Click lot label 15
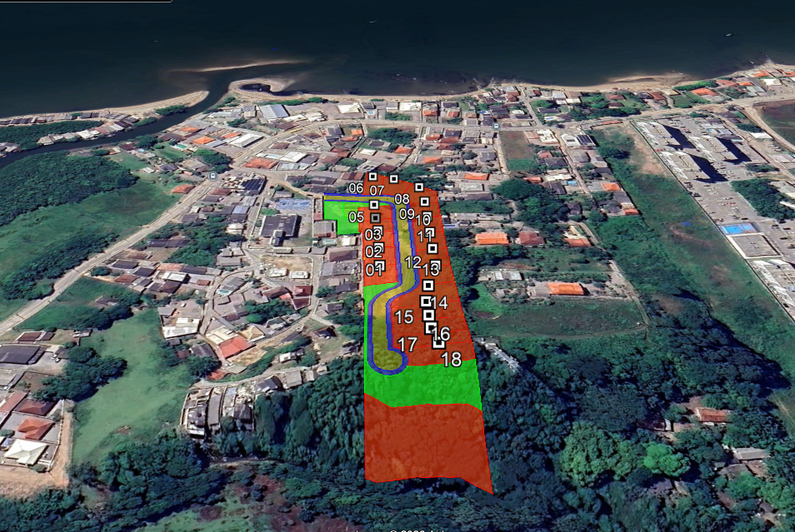This screenshot has height=532, width=795. (404, 317)
